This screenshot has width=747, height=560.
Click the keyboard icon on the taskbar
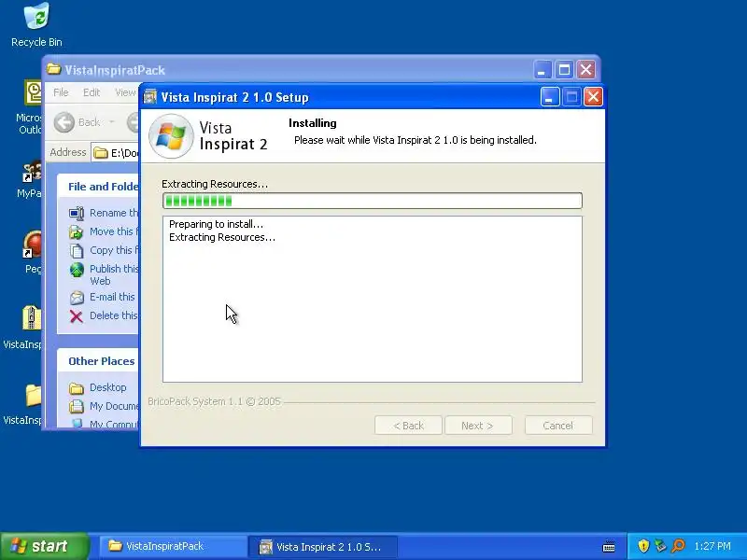pos(609,546)
